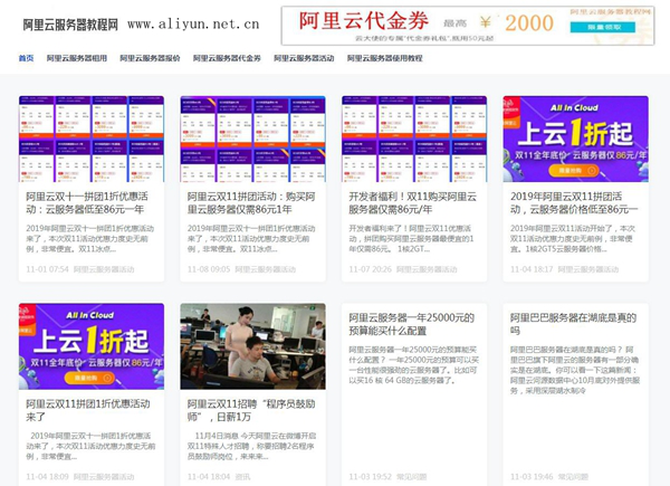Viewport: 670px width, 486px height.
Task: Click category 常见问题 next to 11-03 19:46
Action: click(x=573, y=477)
